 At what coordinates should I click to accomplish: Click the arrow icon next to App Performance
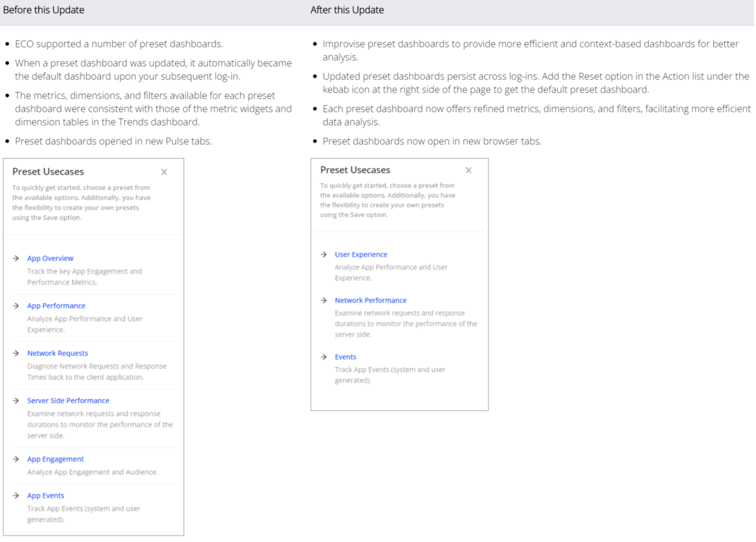16,306
